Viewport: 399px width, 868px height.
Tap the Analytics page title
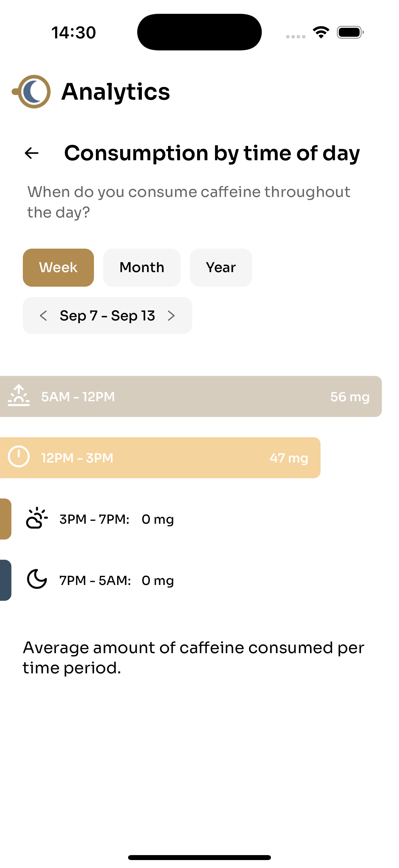[x=116, y=92]
